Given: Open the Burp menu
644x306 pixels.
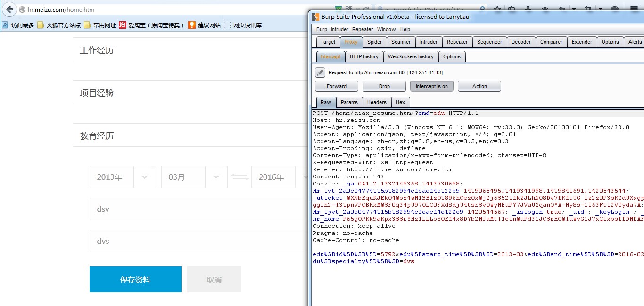Looking at the screenshot, I should [x=322, y=29].
